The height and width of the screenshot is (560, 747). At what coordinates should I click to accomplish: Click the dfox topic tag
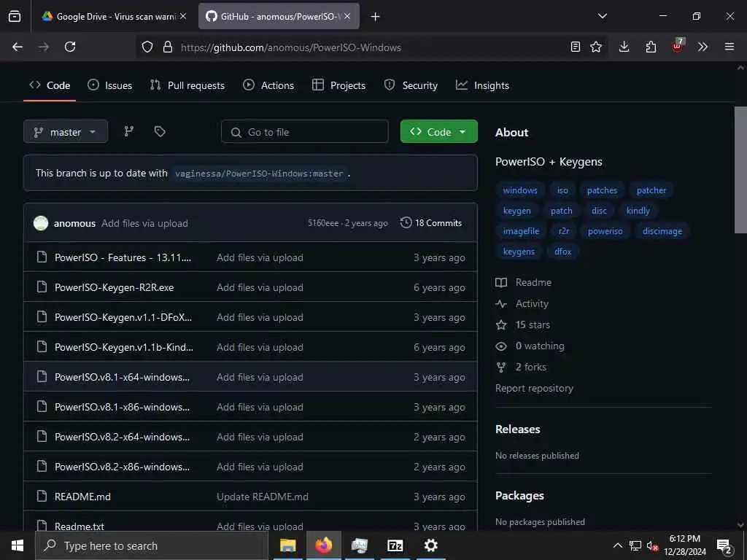562,252
